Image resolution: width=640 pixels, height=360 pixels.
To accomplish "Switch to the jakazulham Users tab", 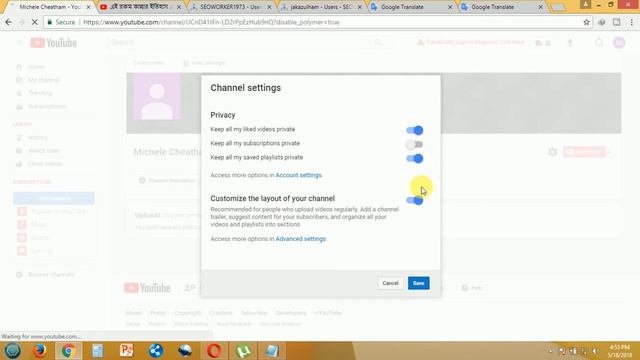I will coord(321,7).
